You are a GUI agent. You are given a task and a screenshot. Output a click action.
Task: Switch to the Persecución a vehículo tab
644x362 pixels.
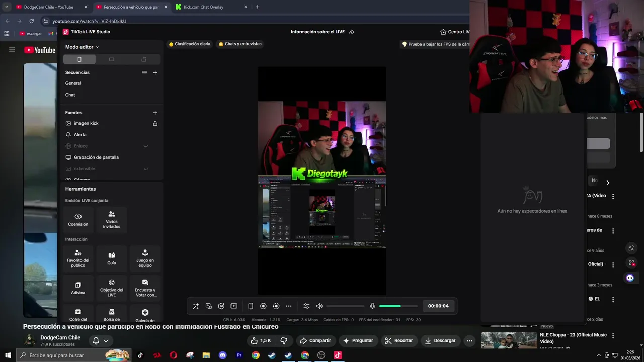131,7
